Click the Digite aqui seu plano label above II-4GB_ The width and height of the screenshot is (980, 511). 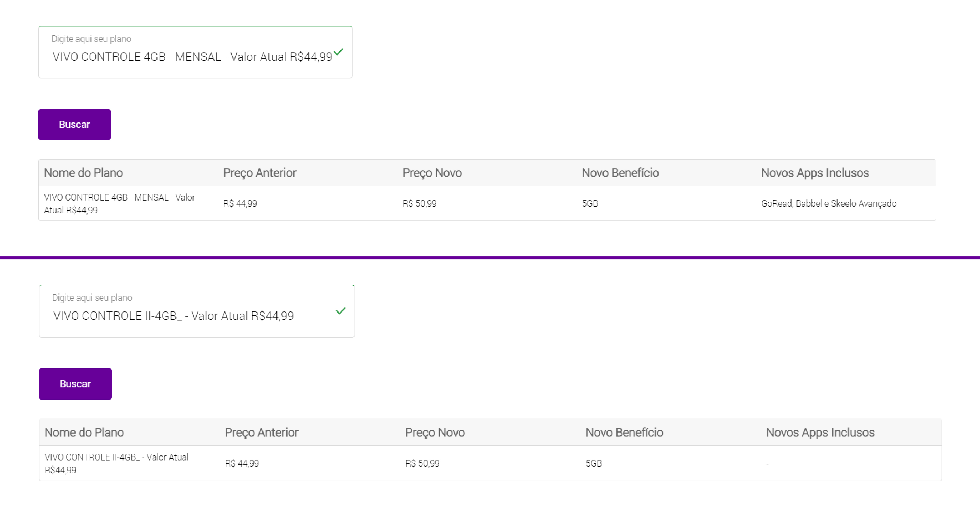click(92, 298)
